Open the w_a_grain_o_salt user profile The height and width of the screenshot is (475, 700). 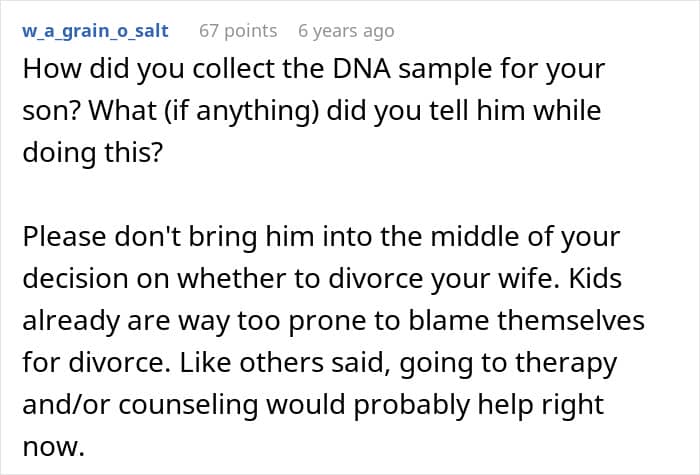pos(95,31)
